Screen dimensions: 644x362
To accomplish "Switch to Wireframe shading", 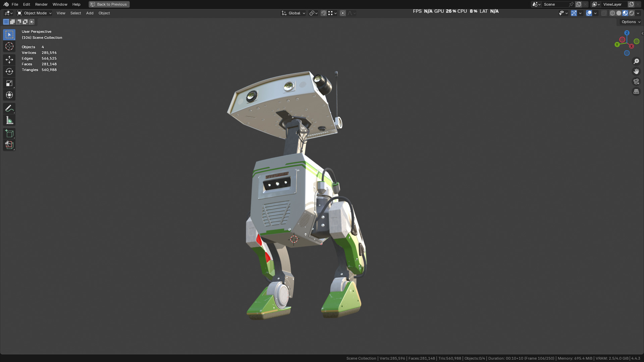I will tap(612, 13).
